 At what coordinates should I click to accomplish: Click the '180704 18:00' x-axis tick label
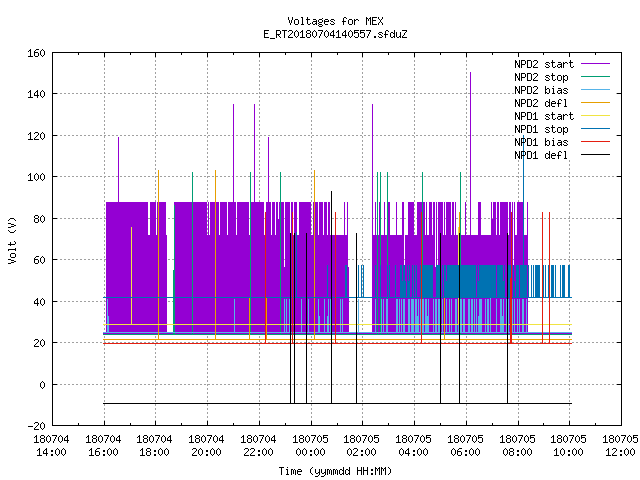pos(154,446)
